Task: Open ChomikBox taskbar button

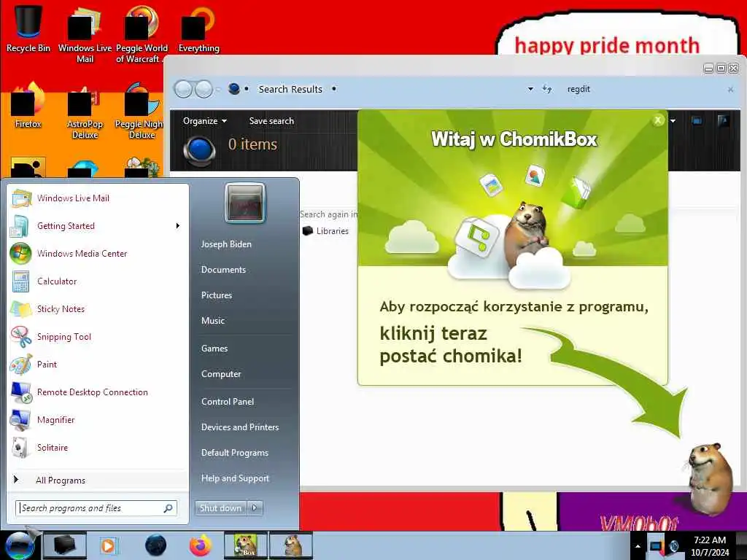Action: click(246, 545)
